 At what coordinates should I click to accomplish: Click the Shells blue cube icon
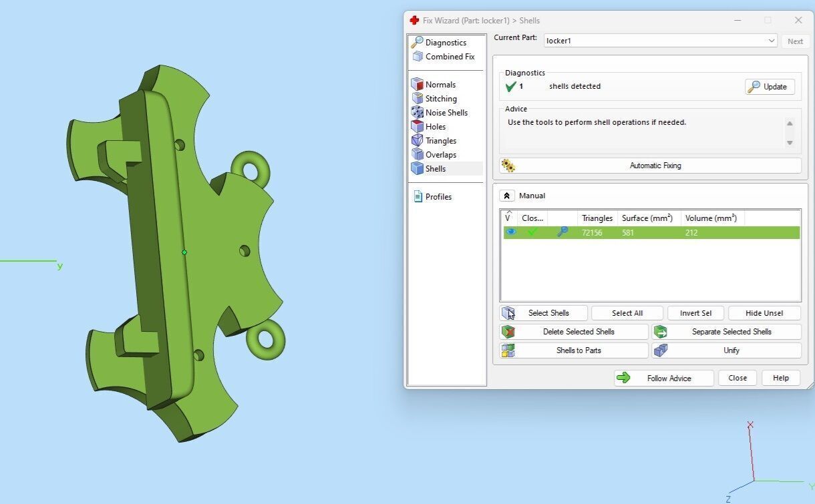coord(418,169)
